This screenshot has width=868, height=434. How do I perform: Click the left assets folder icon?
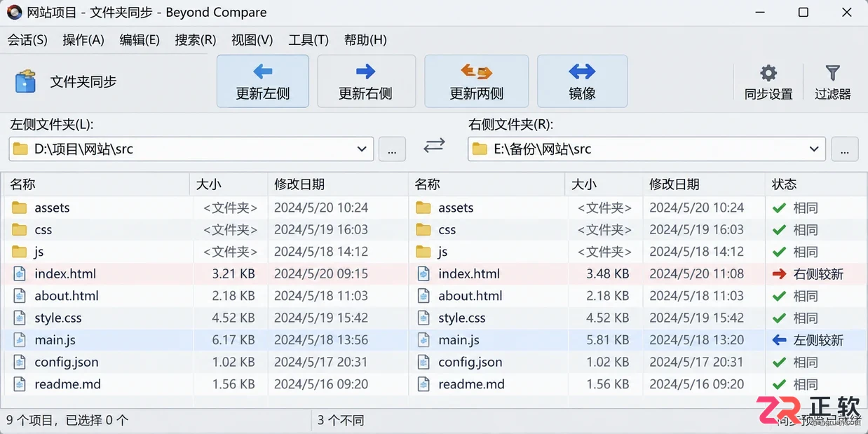[x=20, y=208]
